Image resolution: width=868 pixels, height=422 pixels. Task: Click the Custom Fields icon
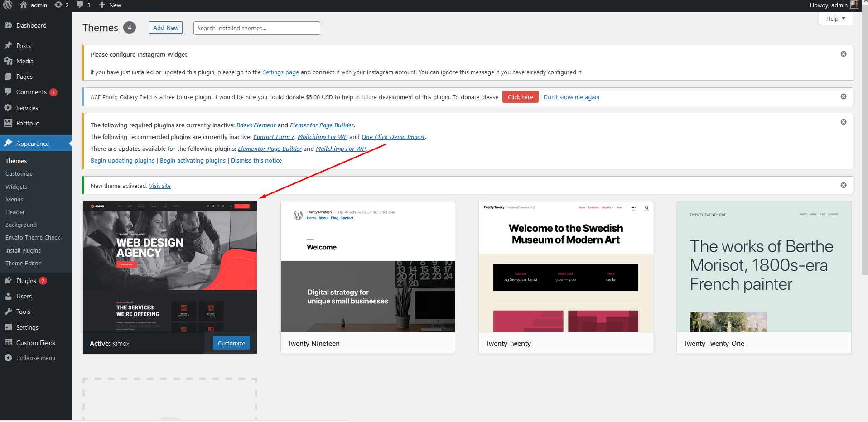(x=8, y=343)
